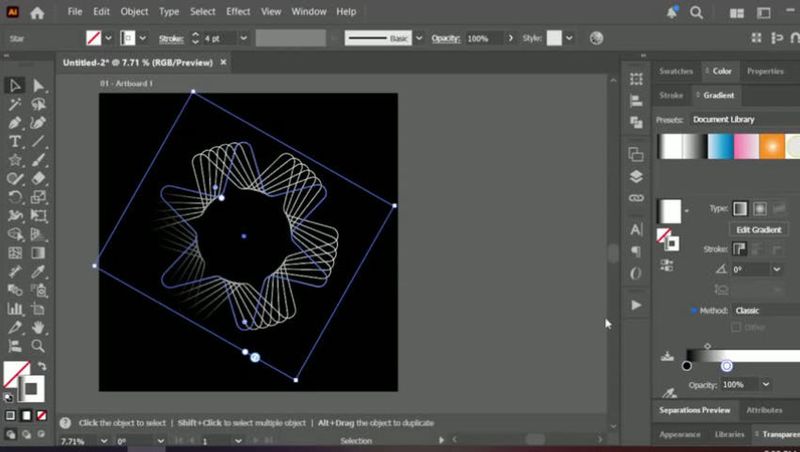The width and height of the screenshot is (800, 452).
Task: Switch to the Swatches tab
Action: (x=676, y=71)
